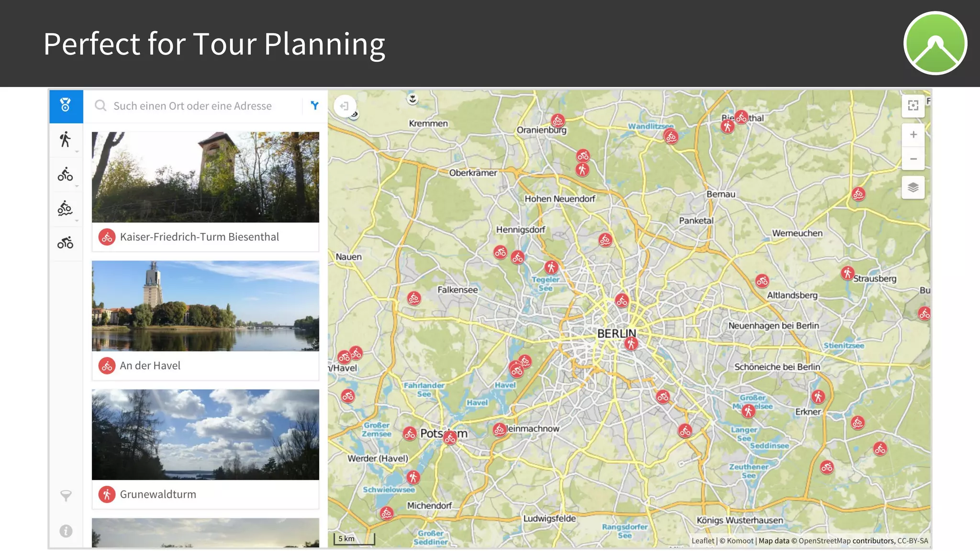980x551 pixels.
Task: Choose the bike touring icon in sidebar
Action: tap(66, 175)
